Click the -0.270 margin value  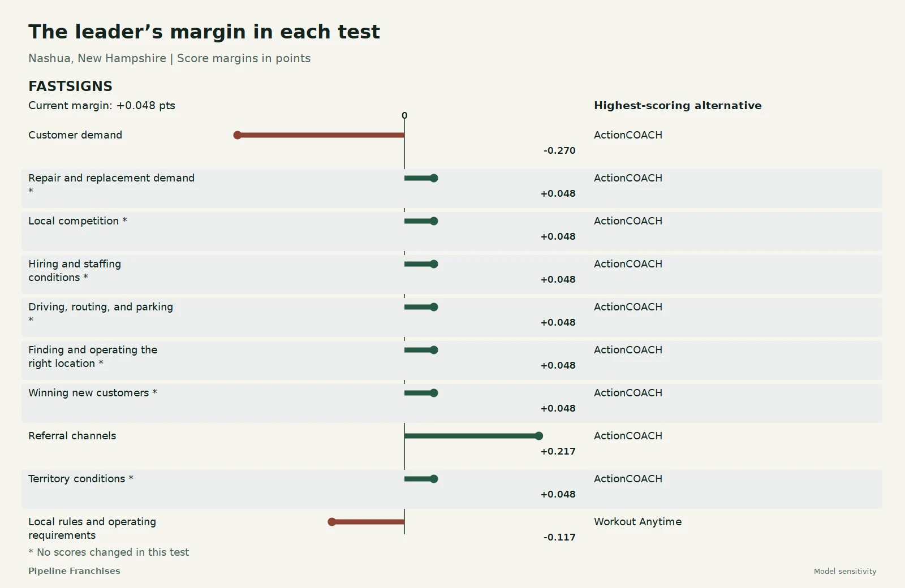(x=559, y=150)
